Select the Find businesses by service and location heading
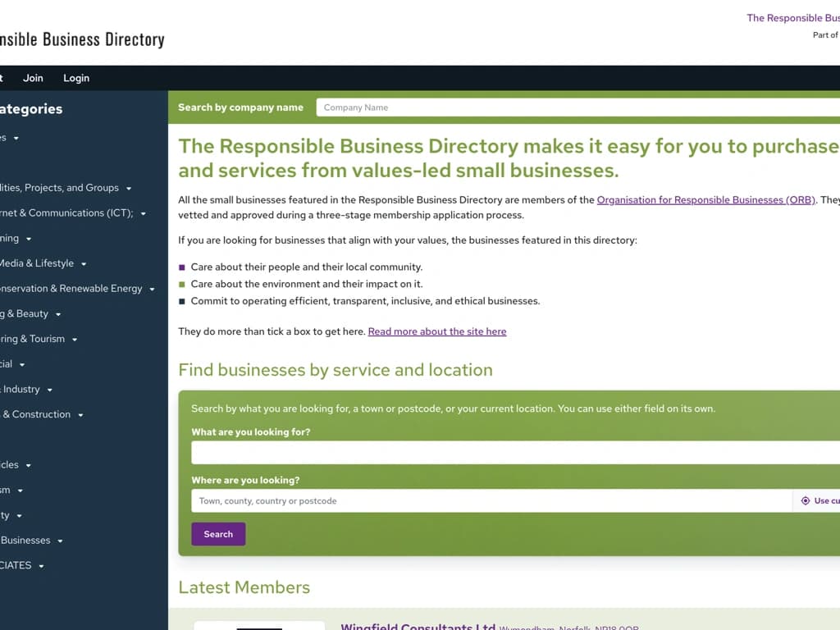Image resolution: width=840 pixels, height=630 pixels. [336, 370]
